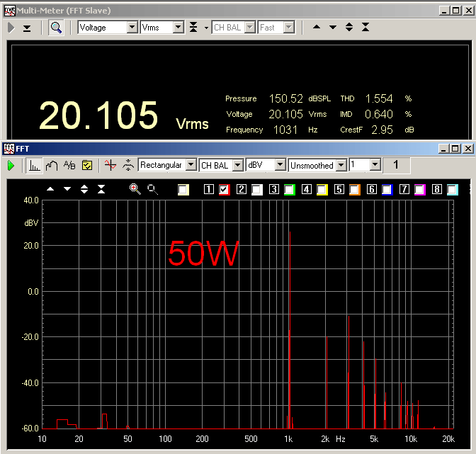Click the FFT window title bar
The image size is (476, 454).
point(212,149)
